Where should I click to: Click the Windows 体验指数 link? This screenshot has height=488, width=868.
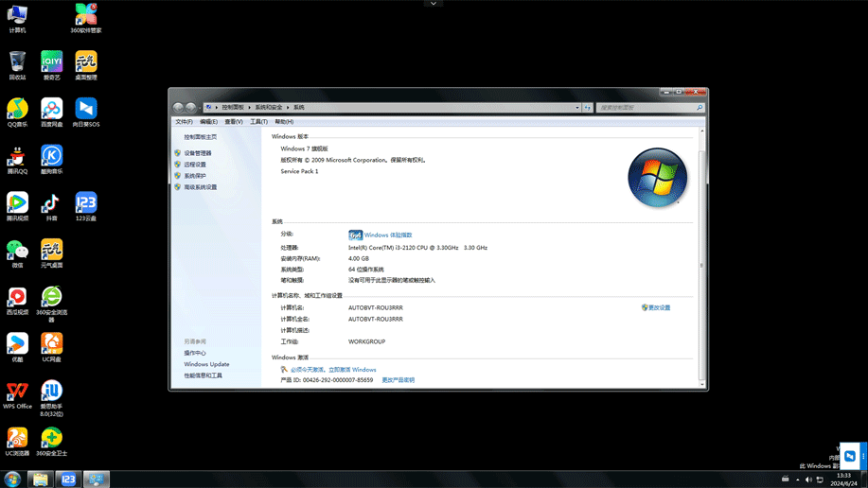point(388,235)
